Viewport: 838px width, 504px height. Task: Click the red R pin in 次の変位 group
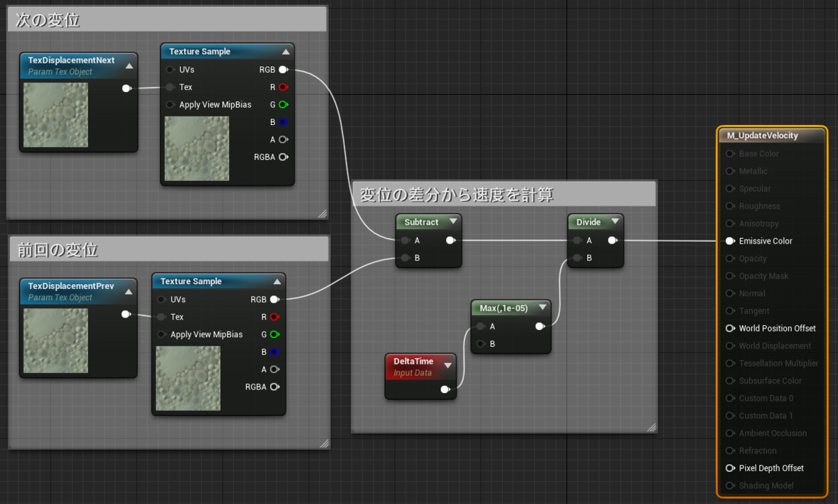pos(284,87)
